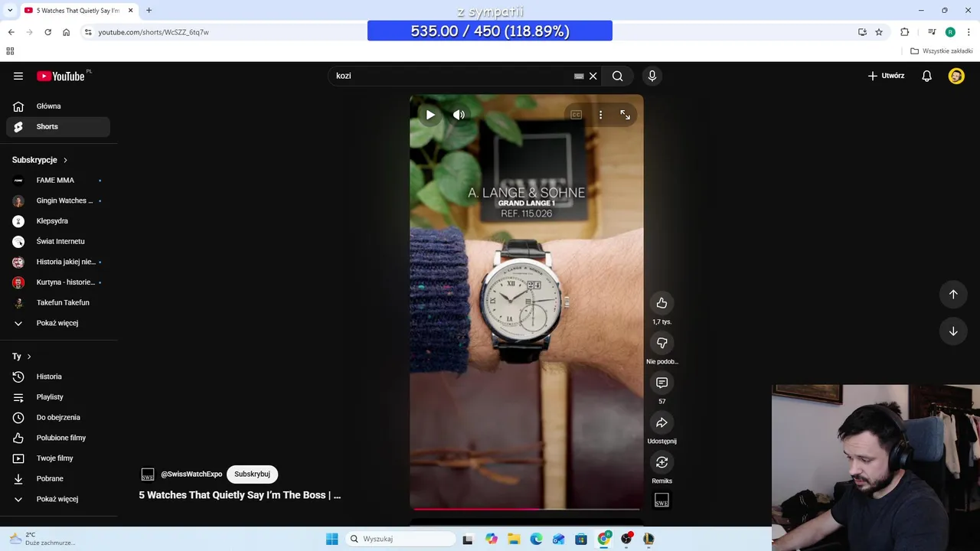Image resolution: width=980 pixels, height=551 pixels.
Task: Like the Short with thumbs up
Action: 662,303
